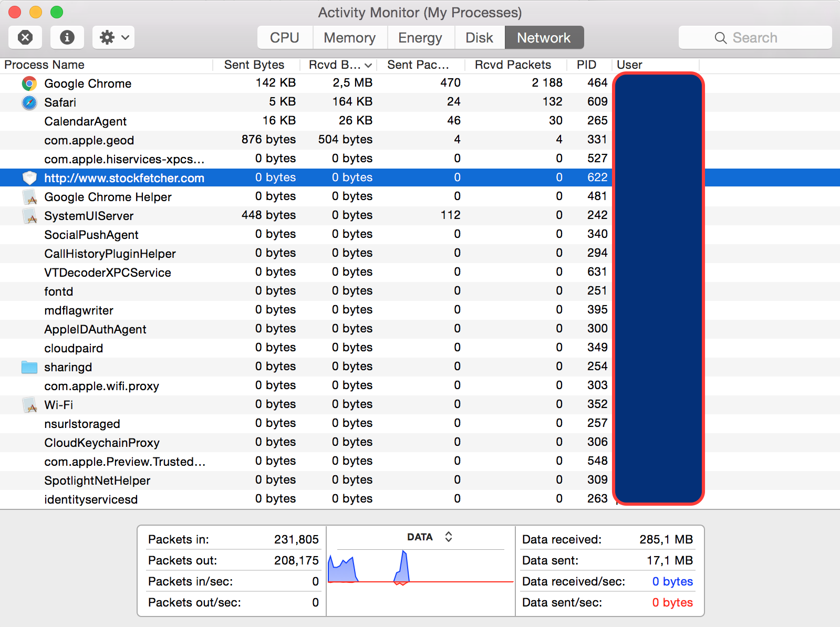This screenshot has height=627, width=840.
Task: Select the SocialPushAgent process row
Action: pyautogui.click(x=420, y=235)
